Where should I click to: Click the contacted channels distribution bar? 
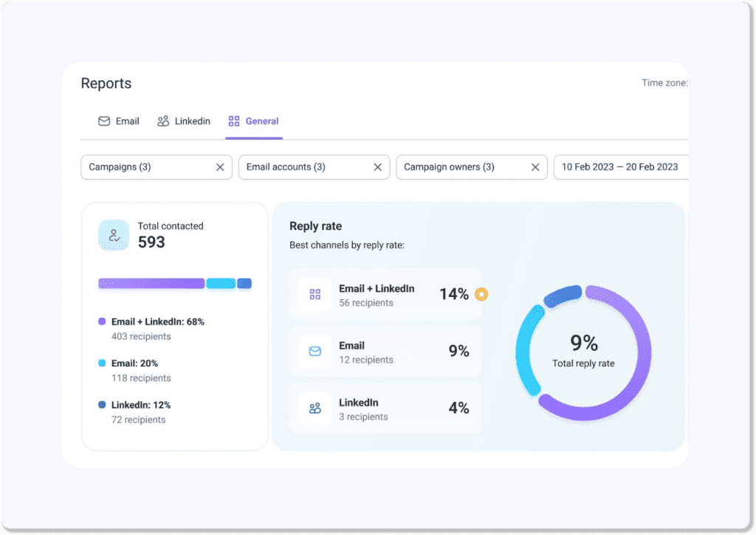[175, 283]
